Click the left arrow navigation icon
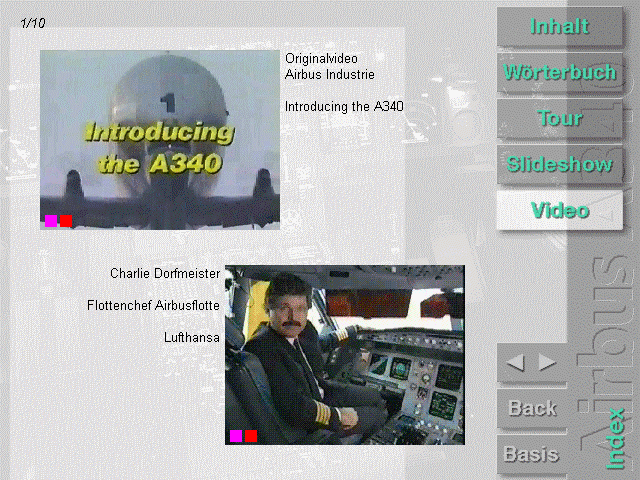 point(516,363)
